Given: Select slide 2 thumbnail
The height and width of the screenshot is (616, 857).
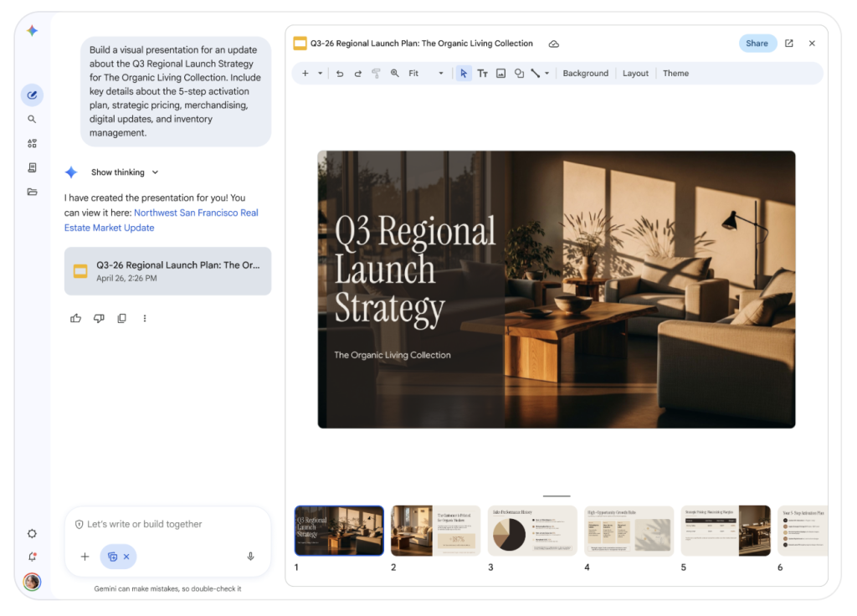Looking at the screenshot, I should pos(435,531).
